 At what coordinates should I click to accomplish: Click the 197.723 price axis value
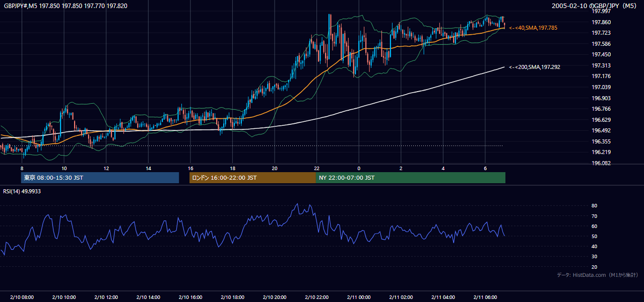click(x=601, y=33)
